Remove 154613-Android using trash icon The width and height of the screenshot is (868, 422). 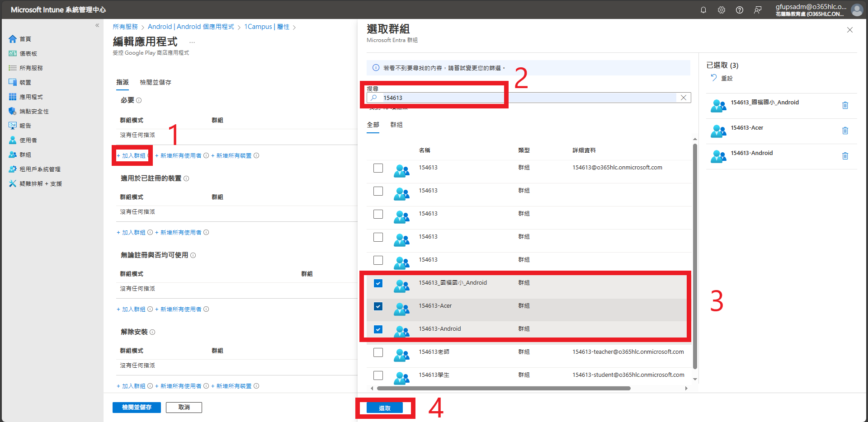[845, 156]
